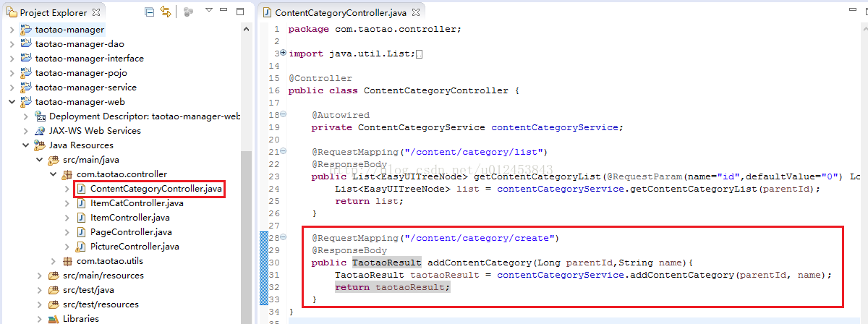This screenshot has width=868, height=324.
Task: Select the Libraries node label
Action: (81, 319)
